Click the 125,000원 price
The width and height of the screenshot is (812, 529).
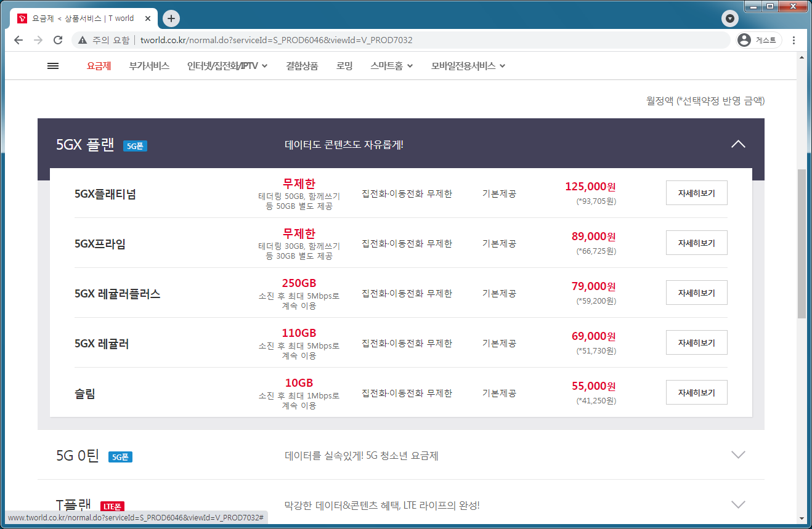(590, 187)
